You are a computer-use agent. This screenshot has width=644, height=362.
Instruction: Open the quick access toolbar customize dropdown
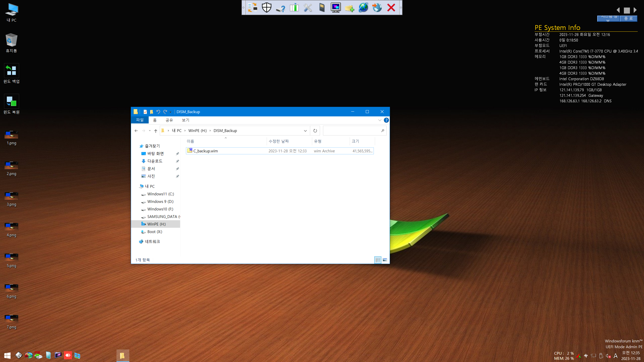(170, 112)
